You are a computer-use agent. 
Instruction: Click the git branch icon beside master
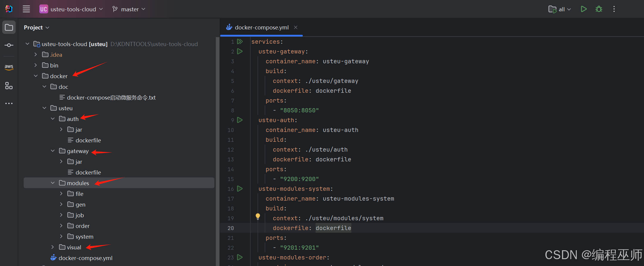click(x=115, y=9)
